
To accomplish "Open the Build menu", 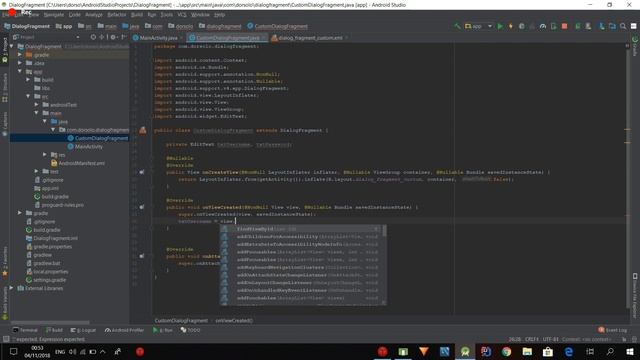I will (137, 15).
